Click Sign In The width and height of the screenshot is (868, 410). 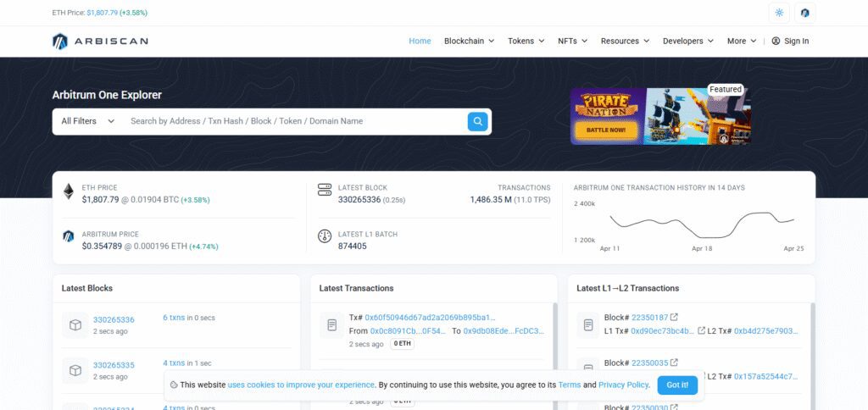pos(790,41)
